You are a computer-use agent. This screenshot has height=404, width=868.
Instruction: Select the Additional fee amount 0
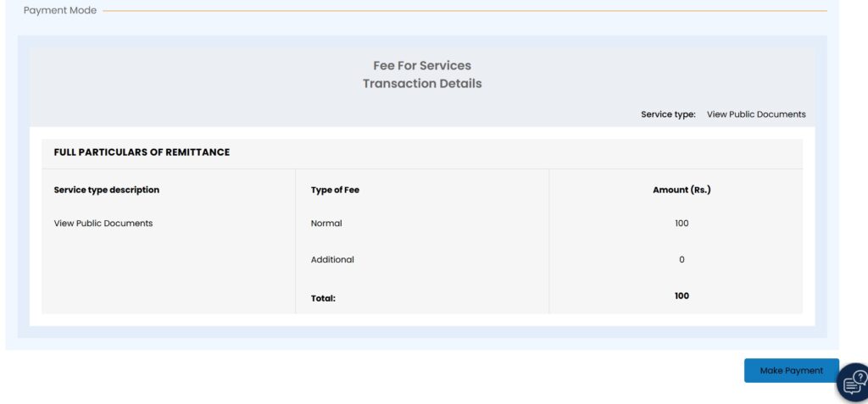(x=682, y=259)
